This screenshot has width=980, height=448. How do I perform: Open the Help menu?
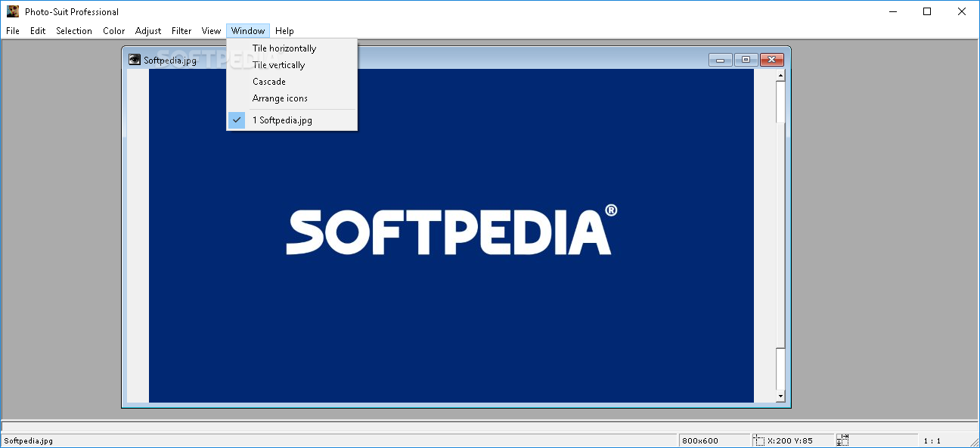tap(284, 31)
